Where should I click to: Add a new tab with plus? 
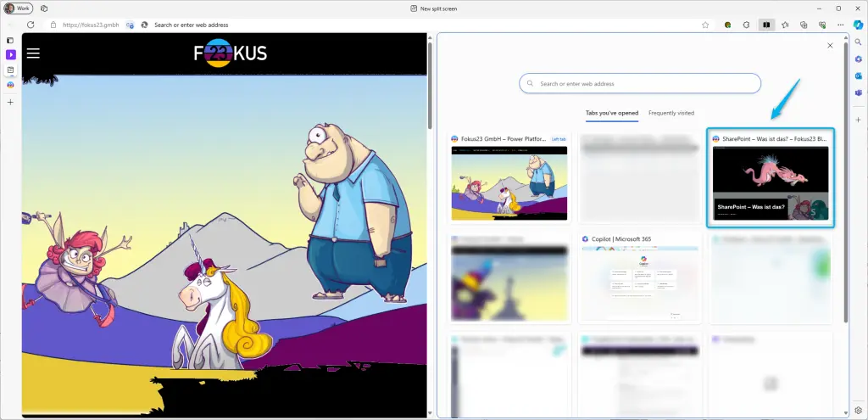point(10,102)
